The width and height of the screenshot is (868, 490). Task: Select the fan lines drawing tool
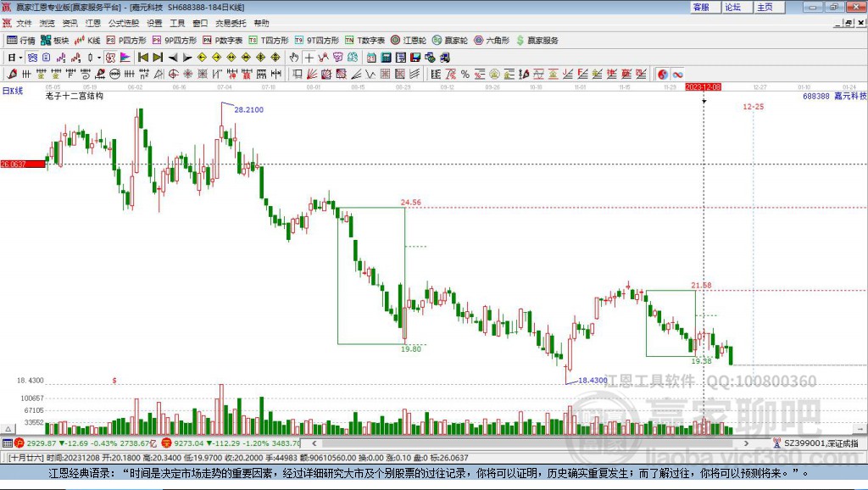312,75
